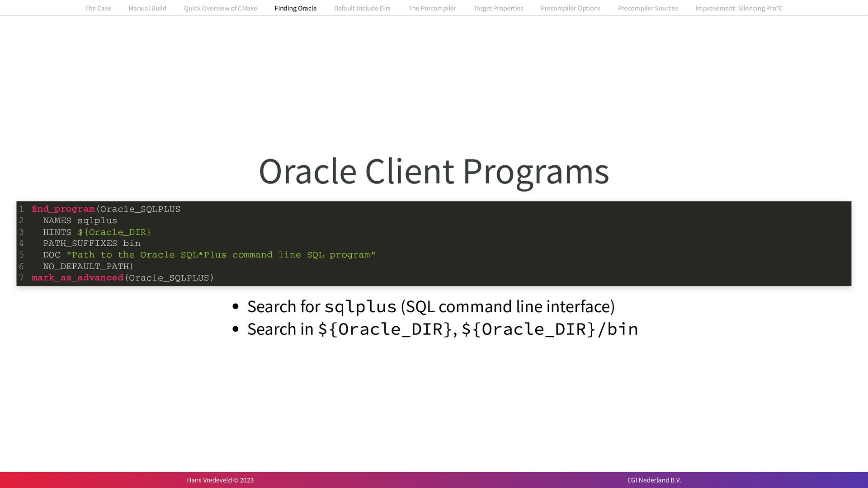The width and height of the screenshot is (868, 488).
Task: Open 'The Case' section tab
Action: click(x=98, y=8)
